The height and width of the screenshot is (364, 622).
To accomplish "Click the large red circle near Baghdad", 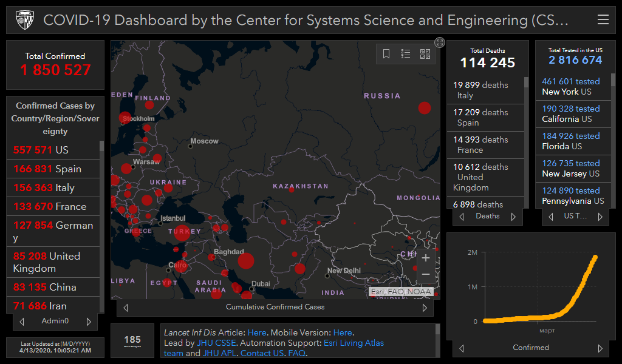I will point(245,261).
